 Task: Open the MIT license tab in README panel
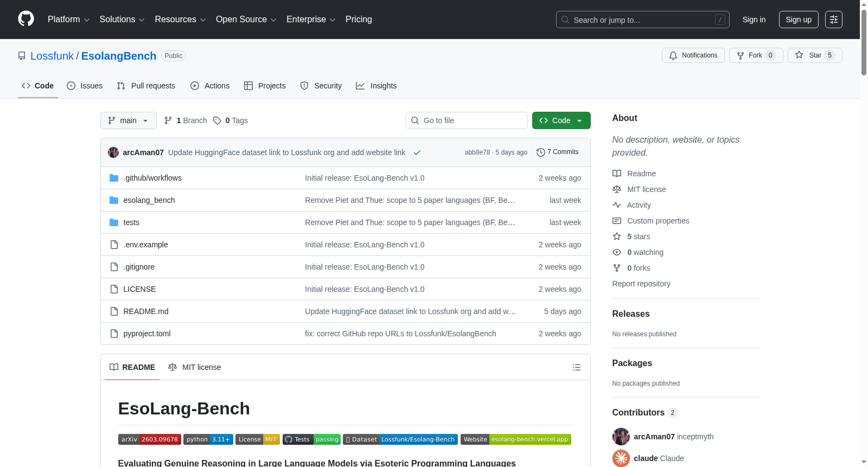[x=195, y=367]
